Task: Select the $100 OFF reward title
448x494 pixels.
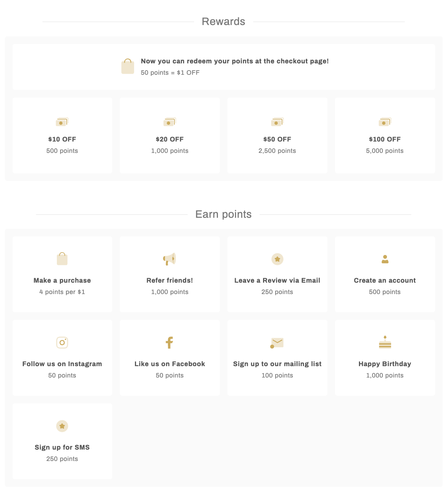Action: (385, 139)
